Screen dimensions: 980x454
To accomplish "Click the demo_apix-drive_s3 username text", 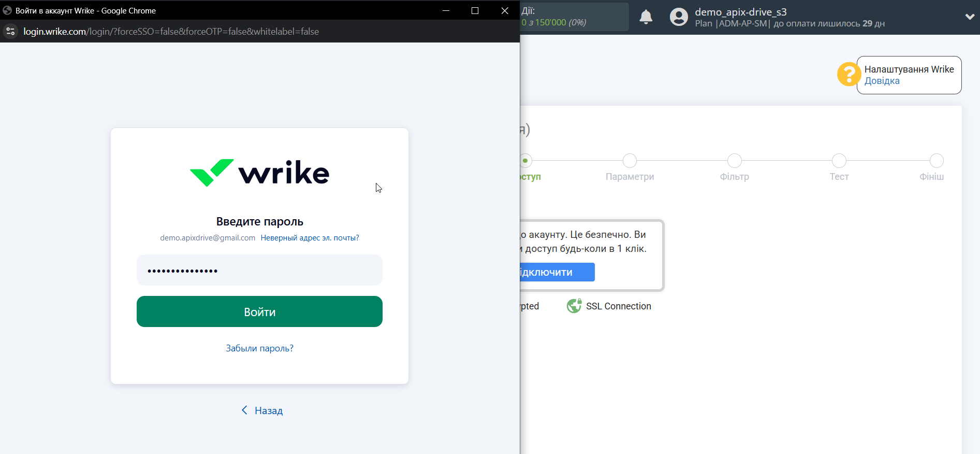I will coord(740,12).
